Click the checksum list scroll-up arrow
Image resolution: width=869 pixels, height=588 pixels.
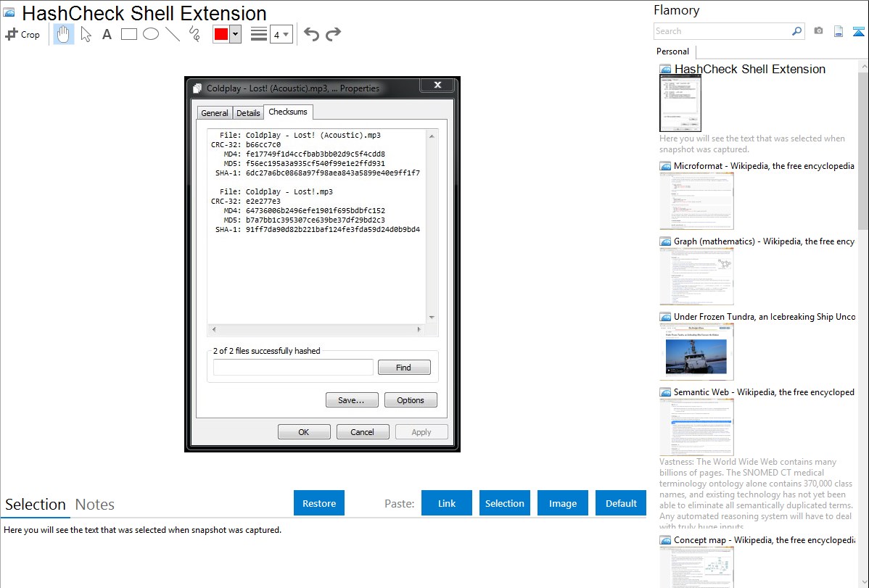(x=432, y=136)
